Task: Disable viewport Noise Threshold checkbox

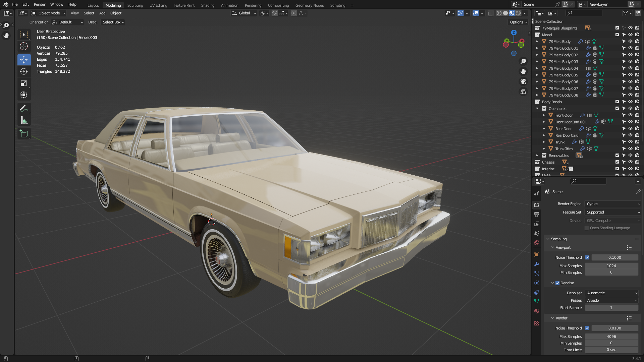Action: [587, 257]
